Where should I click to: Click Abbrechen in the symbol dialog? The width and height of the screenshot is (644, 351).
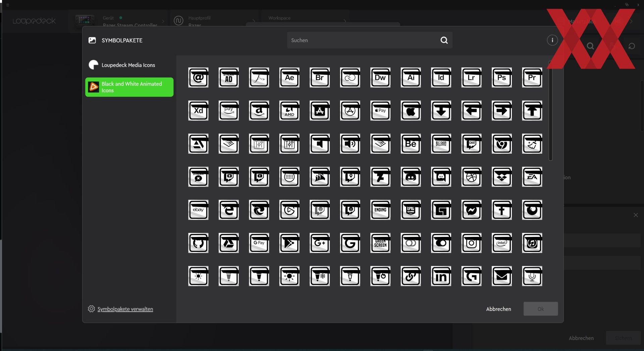[498, 309]
